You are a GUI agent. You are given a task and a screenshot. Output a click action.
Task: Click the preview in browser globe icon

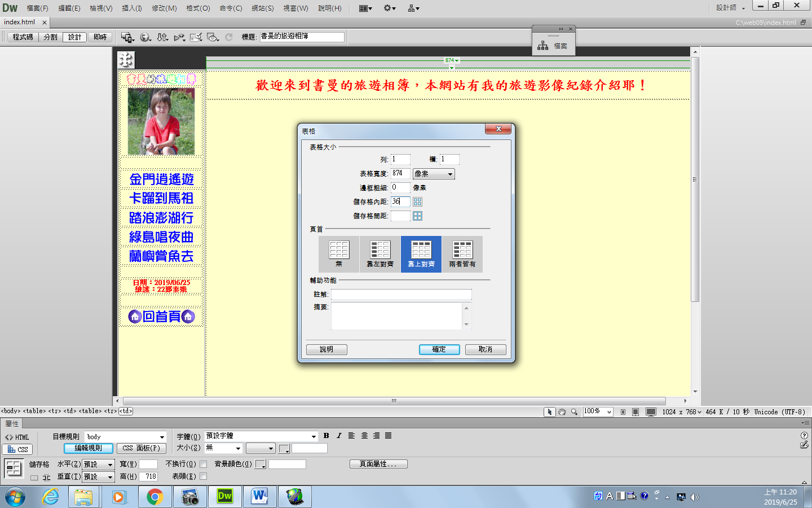click(145, 37)
